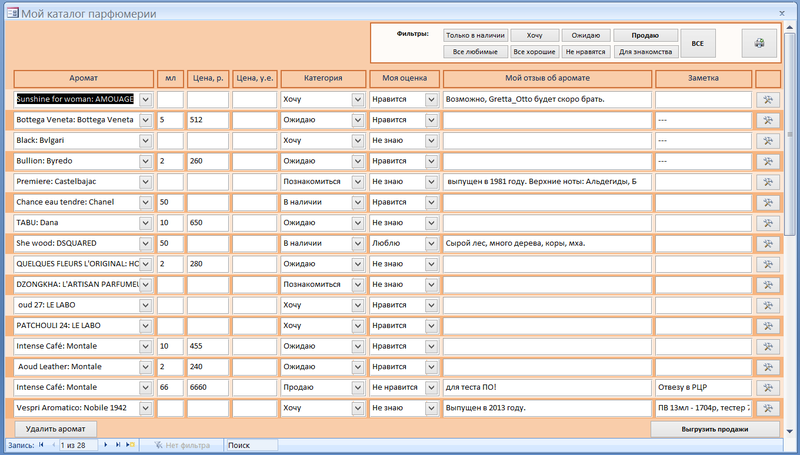Open aroma dropdown for Sunshine for woman

point(145,99)
